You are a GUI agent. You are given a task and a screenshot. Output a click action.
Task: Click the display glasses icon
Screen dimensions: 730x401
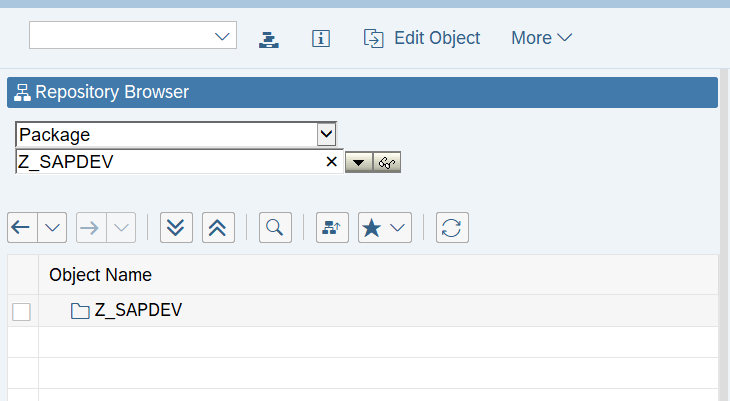click(x=387, y=163)
